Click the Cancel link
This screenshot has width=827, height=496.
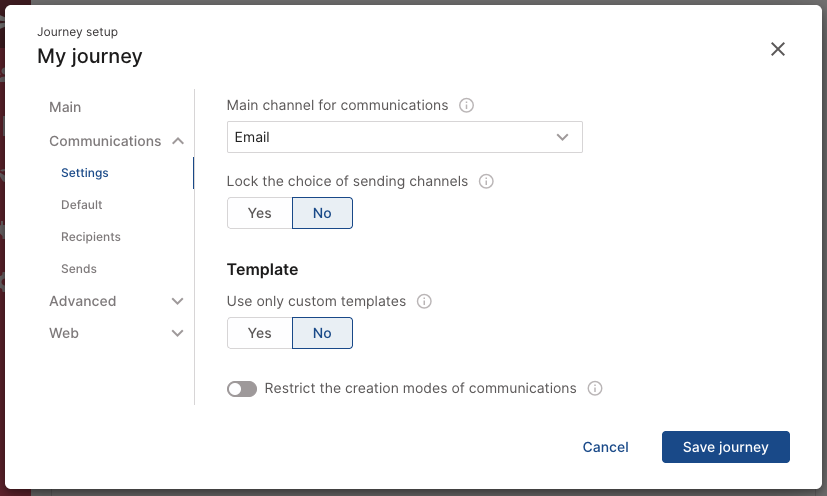click(x=605, y=447)
